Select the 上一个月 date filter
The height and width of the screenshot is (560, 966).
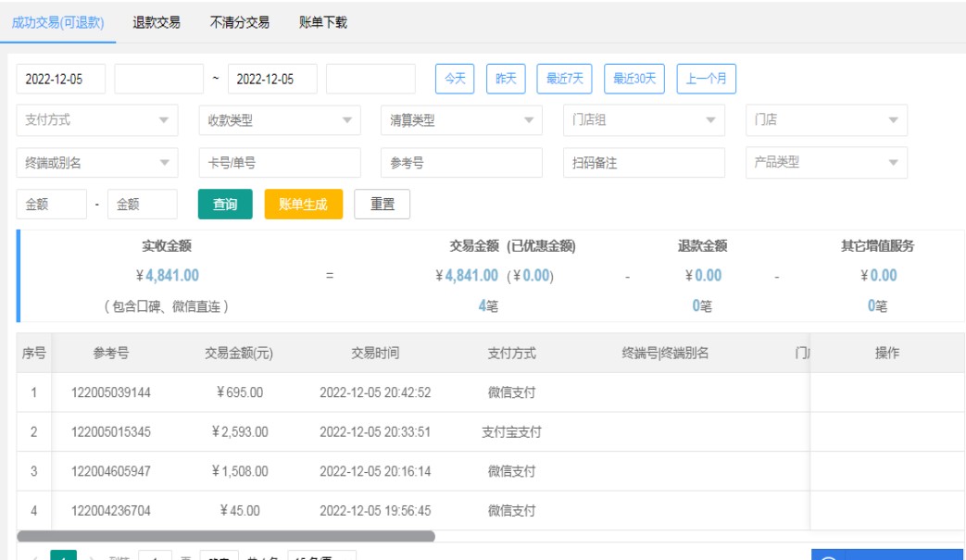[x=706, y=79]
